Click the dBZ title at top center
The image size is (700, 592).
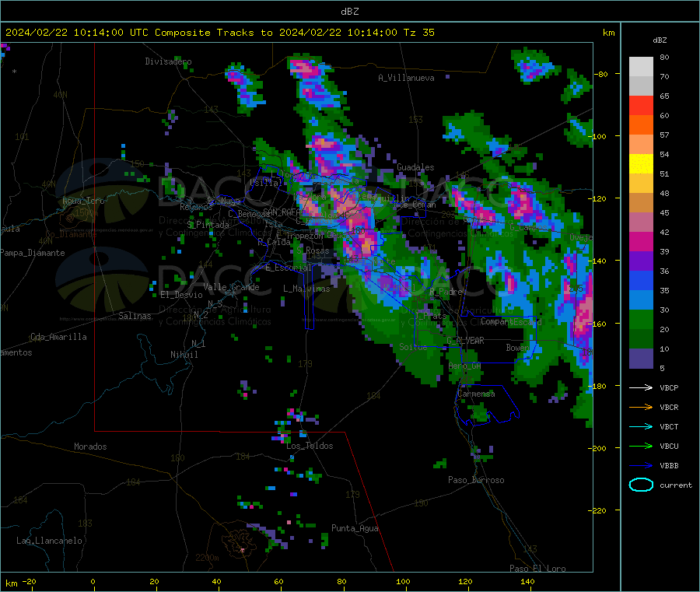(x=349, y=11)
